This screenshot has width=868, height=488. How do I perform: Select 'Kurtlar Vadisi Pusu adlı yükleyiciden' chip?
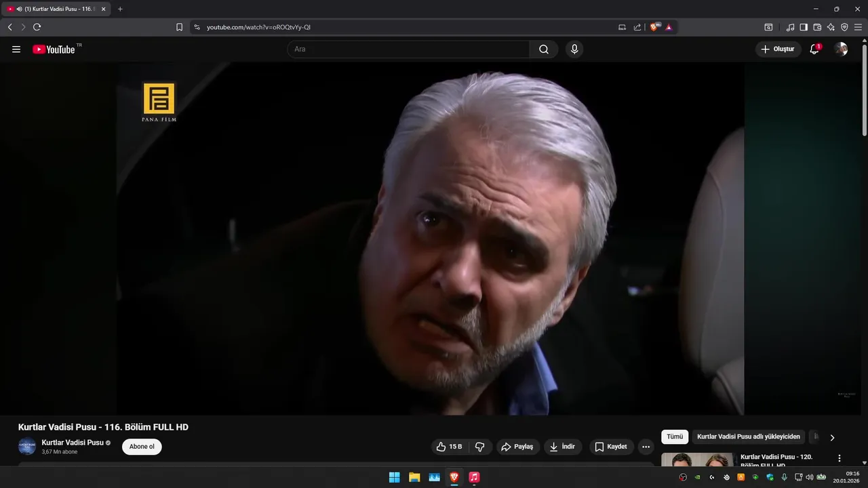(749, 437)
